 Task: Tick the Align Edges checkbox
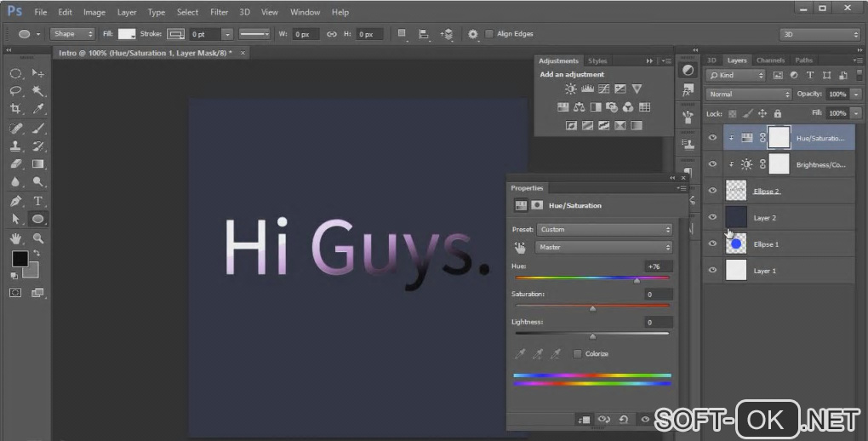[x=489, y=34]
